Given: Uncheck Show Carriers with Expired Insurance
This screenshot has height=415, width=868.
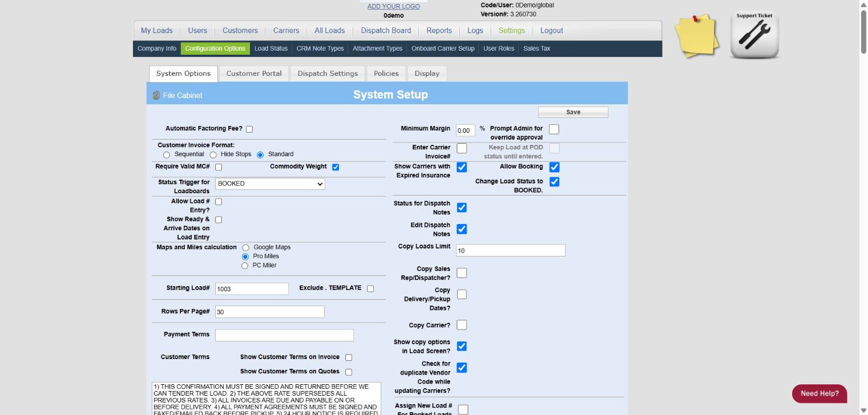Looking at the screenshot, I should coord(462,167).
